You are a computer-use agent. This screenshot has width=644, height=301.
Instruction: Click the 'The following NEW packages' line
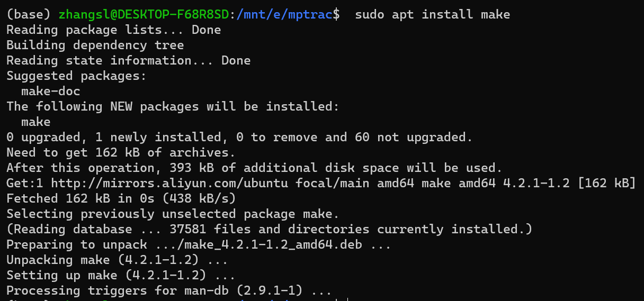point(172,106)
